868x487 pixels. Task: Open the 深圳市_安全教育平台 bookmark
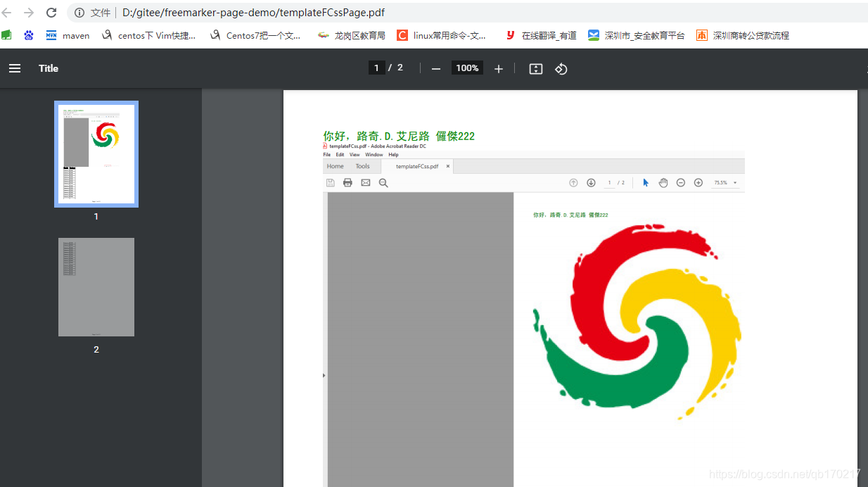point(637,35)
